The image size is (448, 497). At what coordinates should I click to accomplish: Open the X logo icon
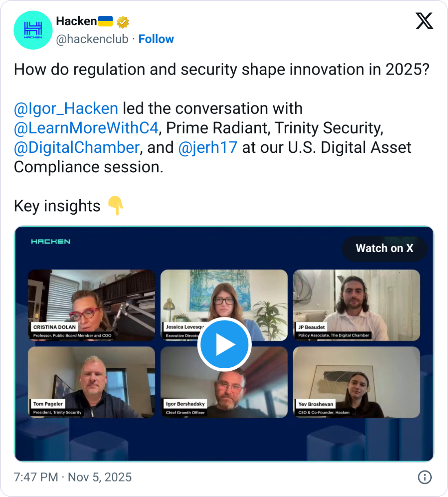coord(424,21)
